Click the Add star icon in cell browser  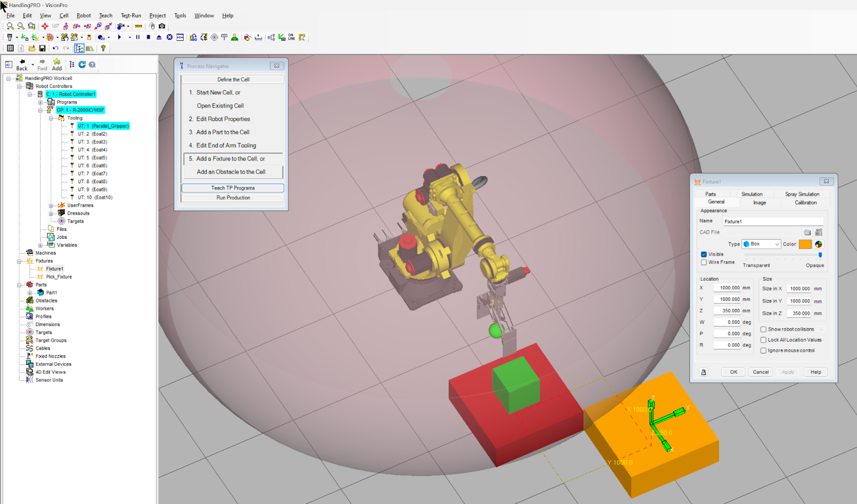coord(57,64)
